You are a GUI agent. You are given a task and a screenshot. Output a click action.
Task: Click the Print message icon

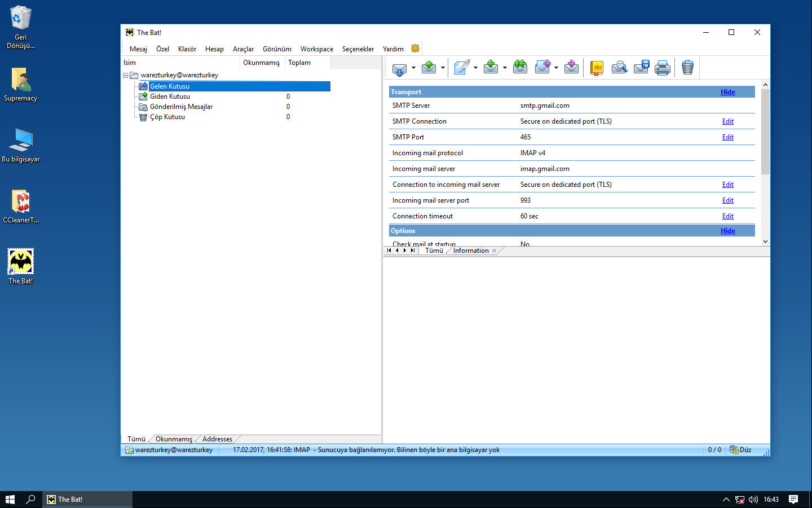[x=663, y=68]
